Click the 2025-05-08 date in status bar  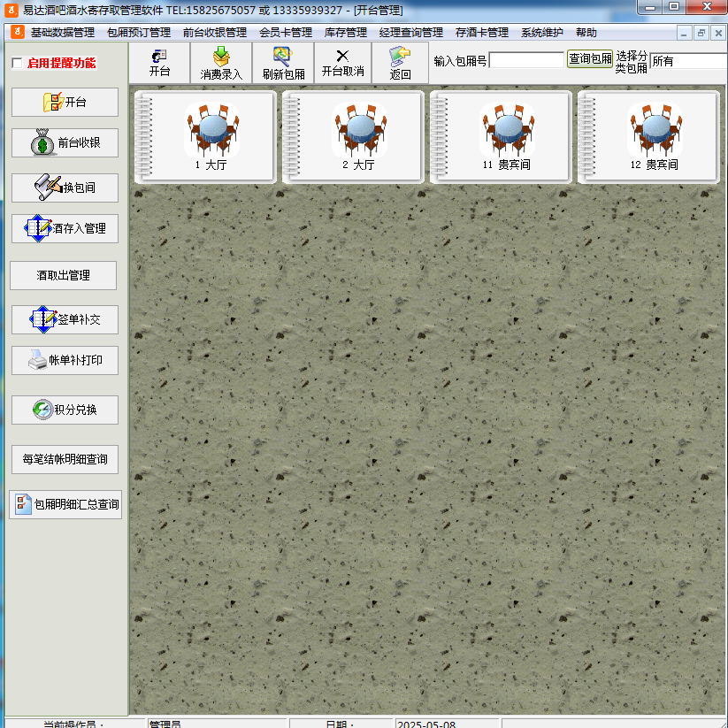(x=447, y=724)
